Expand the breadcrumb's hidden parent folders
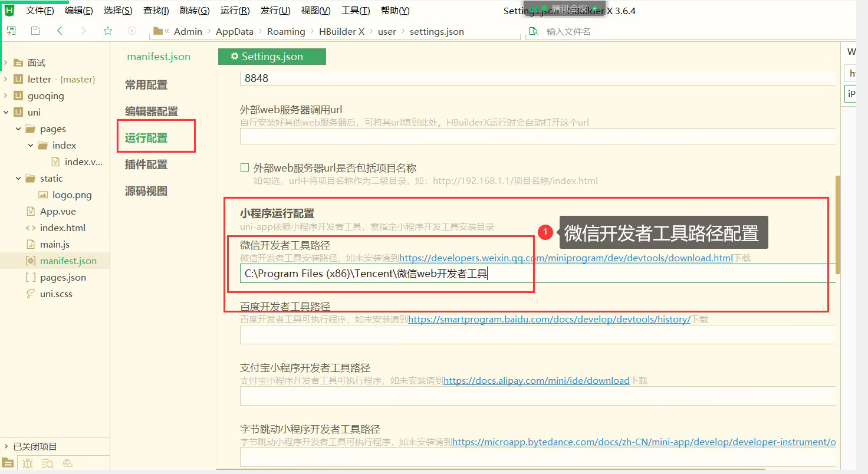 pos(167,31)
